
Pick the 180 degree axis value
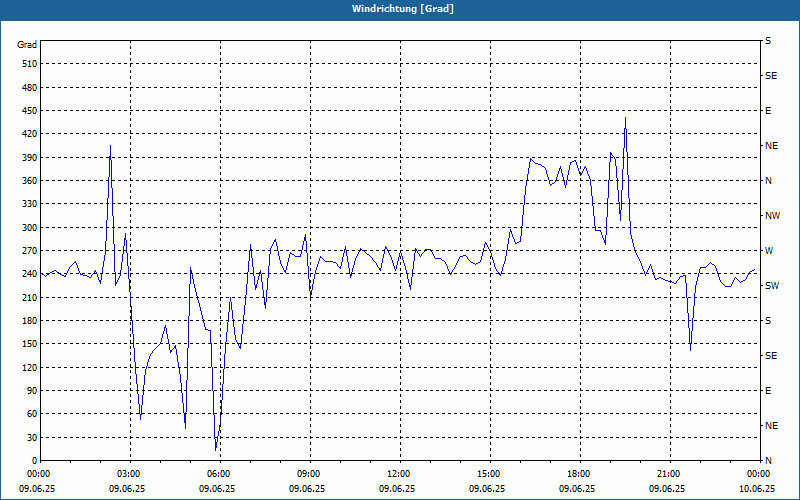coord(30,321)
